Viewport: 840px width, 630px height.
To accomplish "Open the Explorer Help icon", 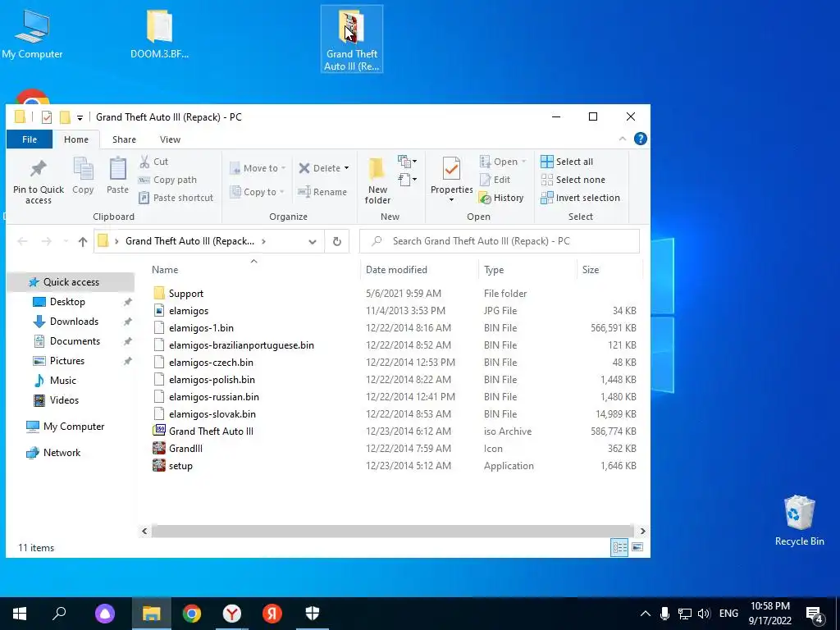I will tap(640, 139).
